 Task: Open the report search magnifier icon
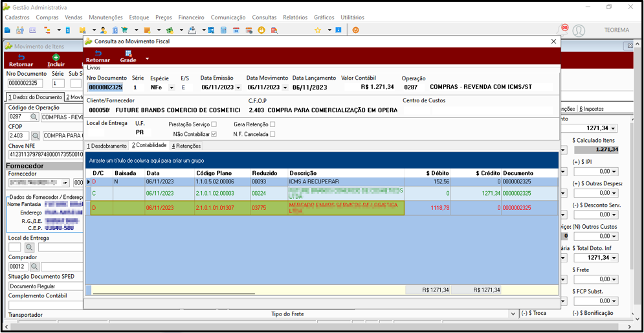pyautogui.click(x=274, y=30)
